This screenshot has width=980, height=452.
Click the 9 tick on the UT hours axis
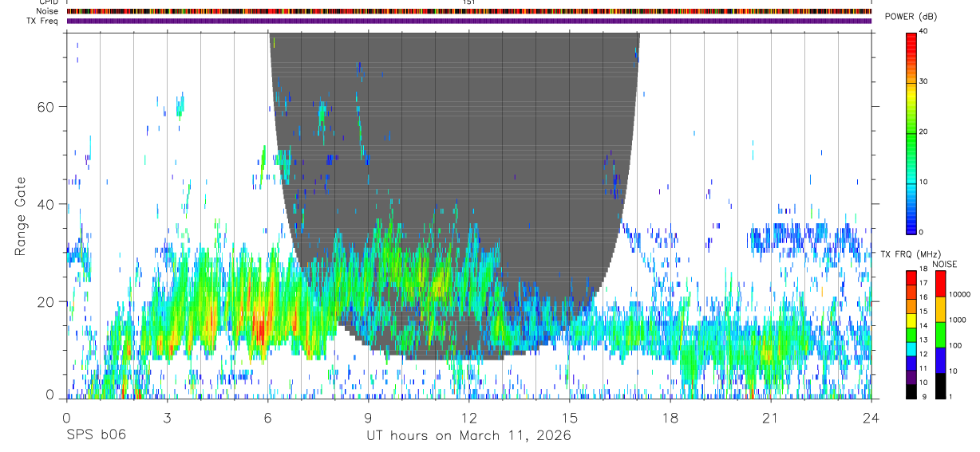368,417
